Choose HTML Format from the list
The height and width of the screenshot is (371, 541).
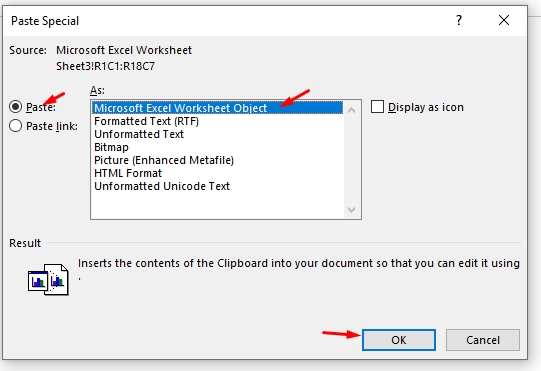pos(128,173)
